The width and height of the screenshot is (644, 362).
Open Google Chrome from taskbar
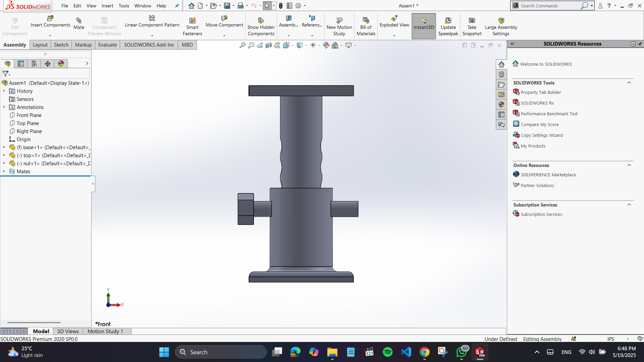[424, 352]
